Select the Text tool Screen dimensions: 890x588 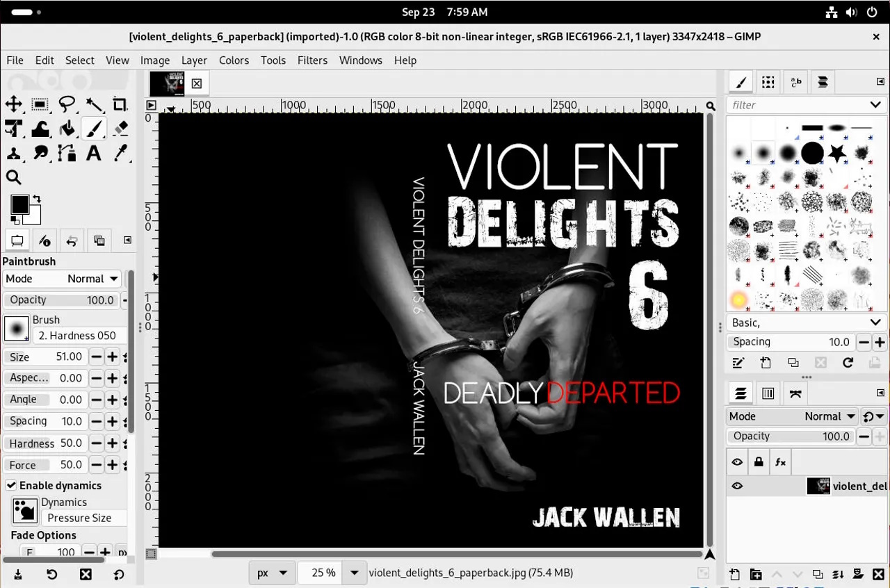point(93,153)
